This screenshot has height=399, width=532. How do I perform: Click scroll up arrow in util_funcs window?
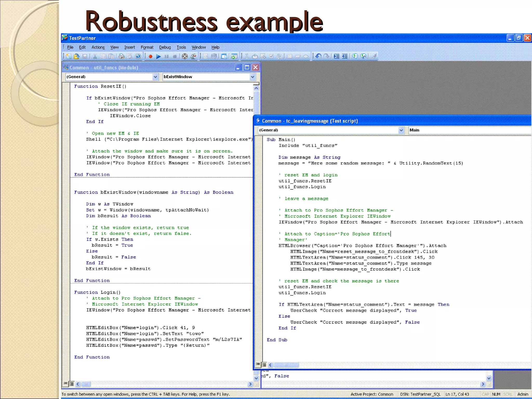coord(256,88)
